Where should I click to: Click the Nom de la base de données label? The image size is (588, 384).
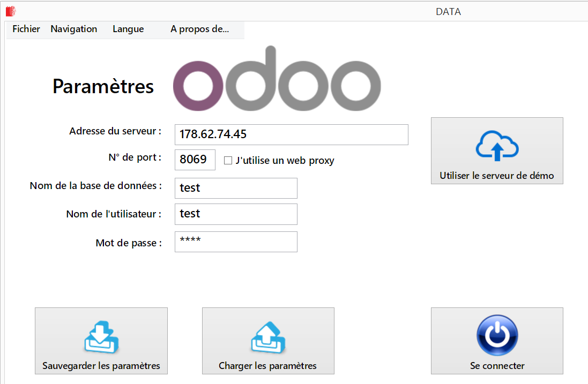[x=96, y=186]
